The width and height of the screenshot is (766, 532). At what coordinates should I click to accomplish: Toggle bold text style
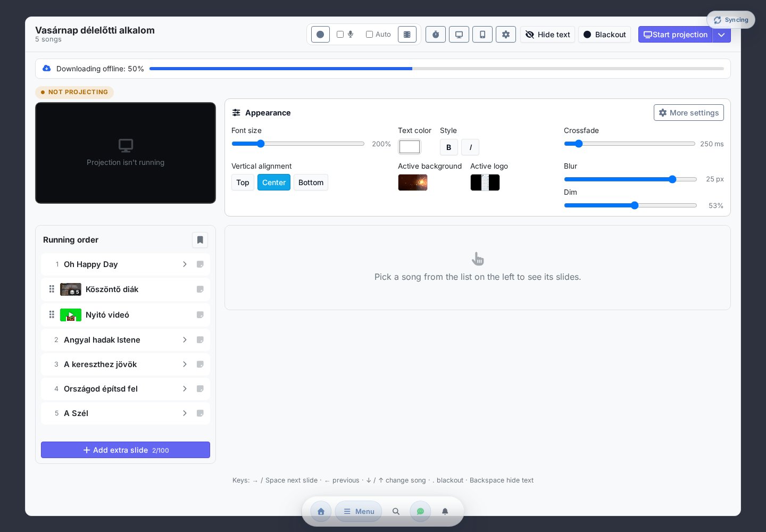click(x=449, y=147)
